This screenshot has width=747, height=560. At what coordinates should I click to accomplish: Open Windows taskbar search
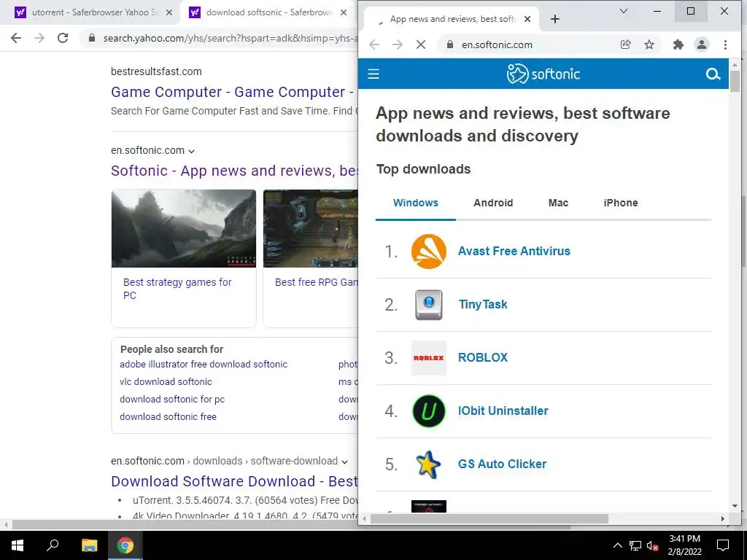(53, 545)
